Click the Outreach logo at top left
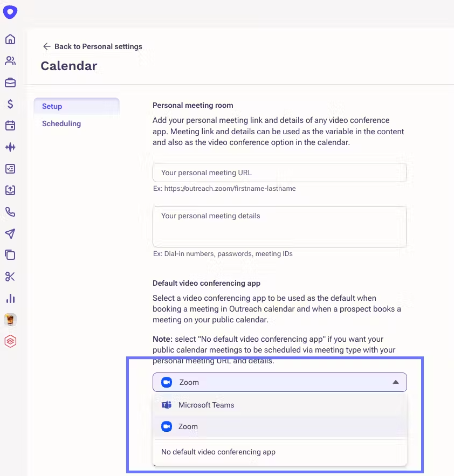This screenshot has height=476, width=454. click(10, 12)
